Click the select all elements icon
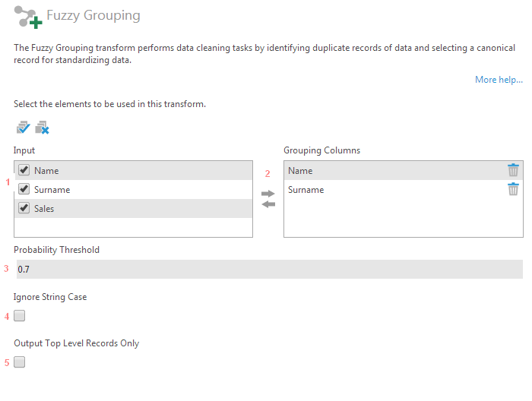Screen dimensions: 532x401 23,128
